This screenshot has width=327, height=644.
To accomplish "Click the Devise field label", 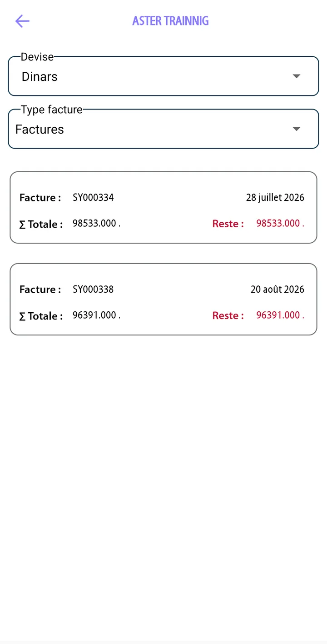I will click(x=37, y=57).
